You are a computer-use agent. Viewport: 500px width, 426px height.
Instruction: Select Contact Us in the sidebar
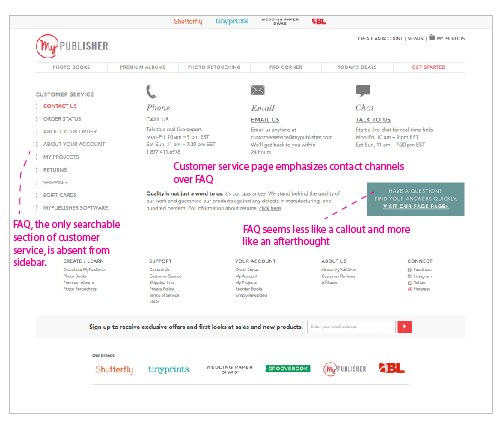tap(60, 106)
